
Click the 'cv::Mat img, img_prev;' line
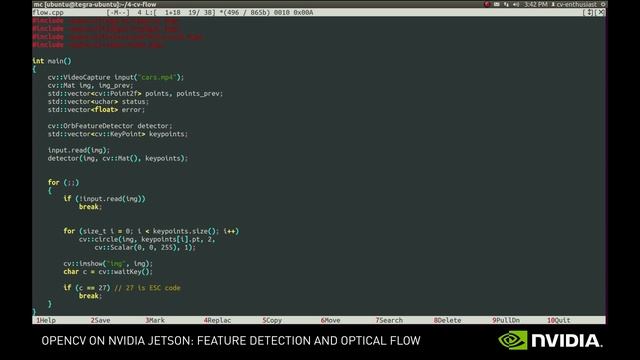tap(90, 85)
